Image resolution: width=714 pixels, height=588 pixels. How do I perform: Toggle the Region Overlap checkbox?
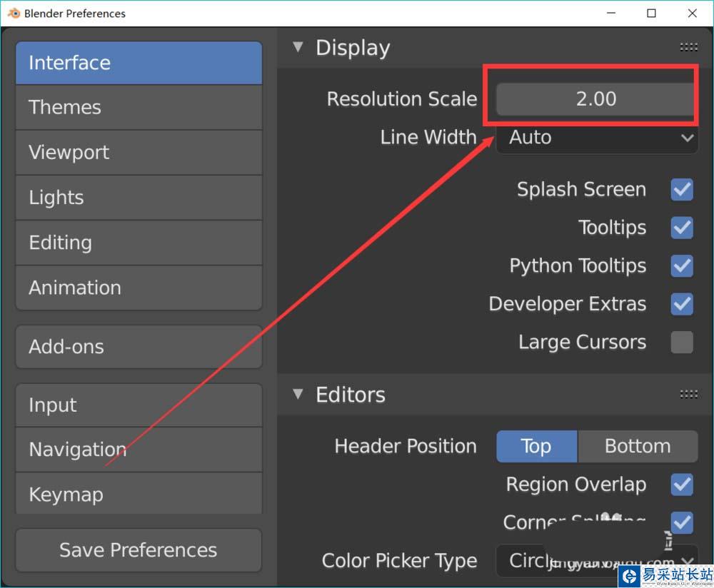click(682, 485)
